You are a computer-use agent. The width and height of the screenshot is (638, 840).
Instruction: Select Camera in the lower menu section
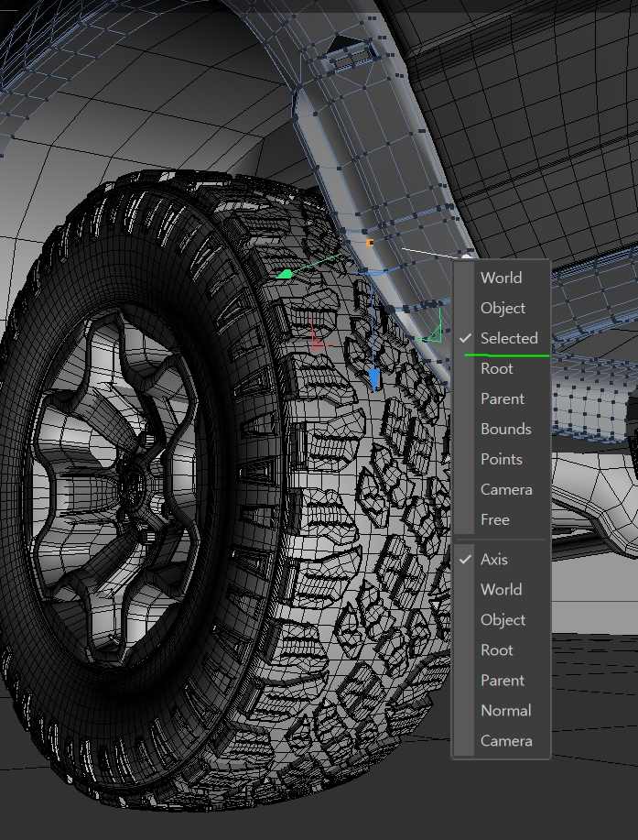coord(502,741)
